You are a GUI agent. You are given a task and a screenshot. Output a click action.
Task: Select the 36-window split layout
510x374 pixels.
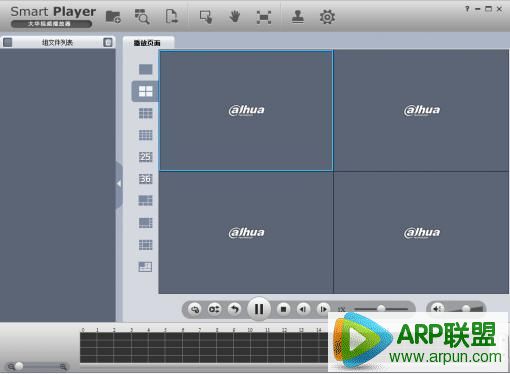tap(145, 179)
